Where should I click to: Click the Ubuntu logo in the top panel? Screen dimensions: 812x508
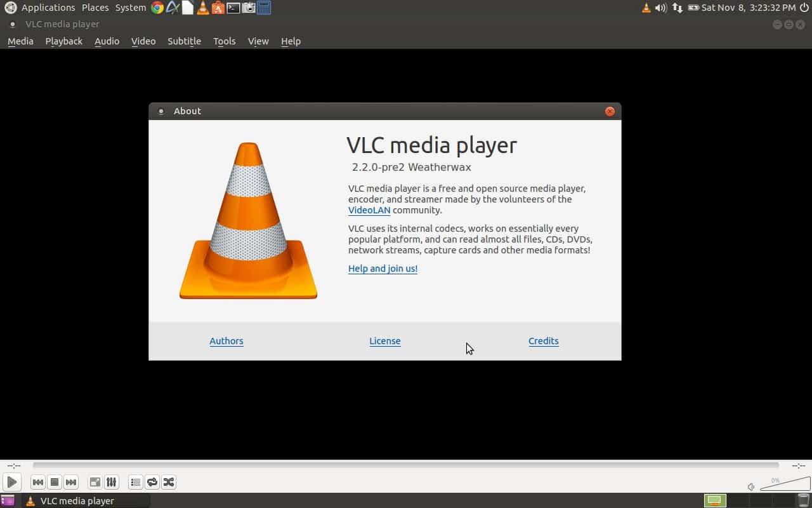pos(10,8)
